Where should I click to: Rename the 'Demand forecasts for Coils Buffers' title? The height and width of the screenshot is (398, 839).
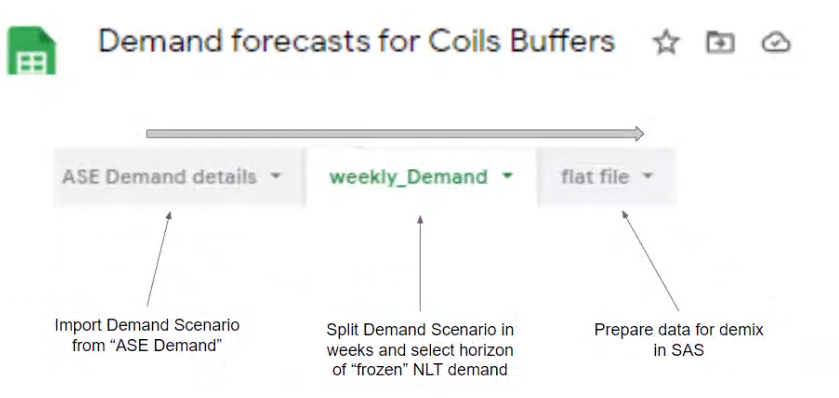click(x=357, y=41)
